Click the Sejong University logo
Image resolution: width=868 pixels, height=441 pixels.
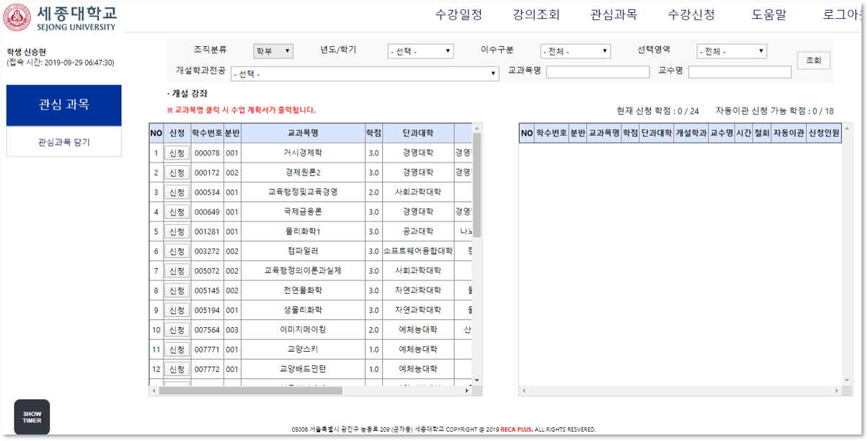coord(60,17)
